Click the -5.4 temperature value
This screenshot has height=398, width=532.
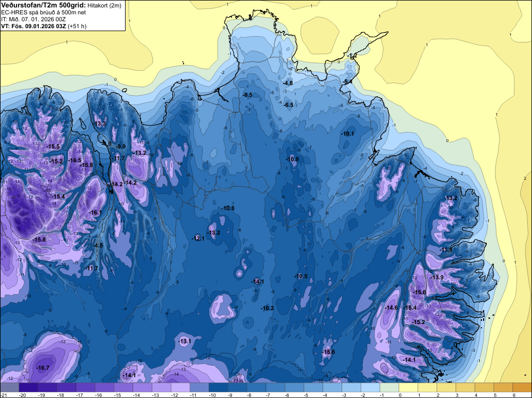tap(347, 82)
